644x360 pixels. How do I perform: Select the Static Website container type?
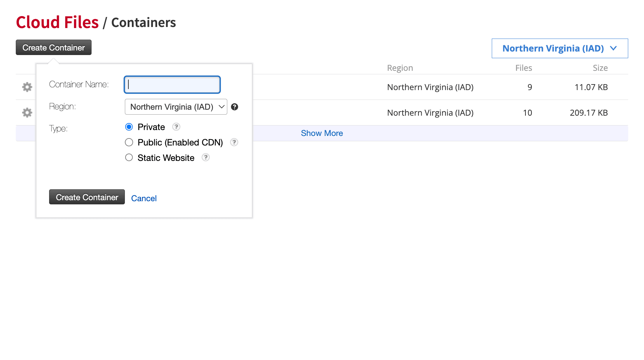[x=129, y=157]
